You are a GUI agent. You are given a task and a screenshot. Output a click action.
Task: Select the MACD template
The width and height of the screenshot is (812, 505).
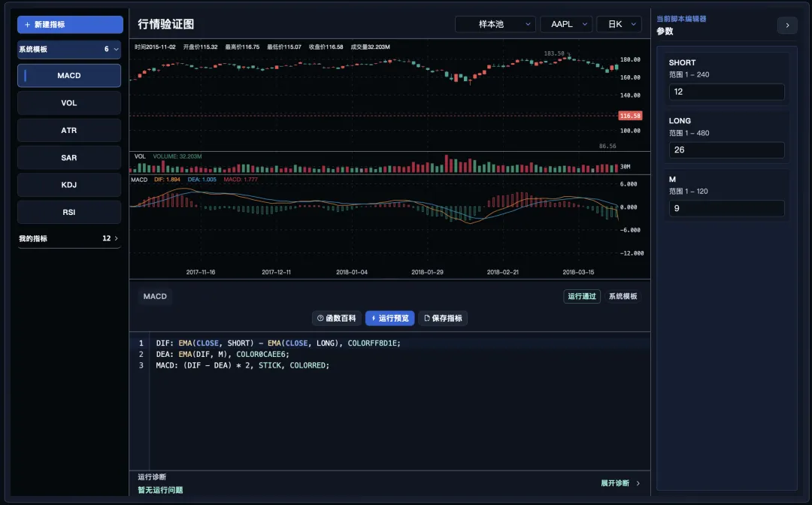(x=69, y=76)
